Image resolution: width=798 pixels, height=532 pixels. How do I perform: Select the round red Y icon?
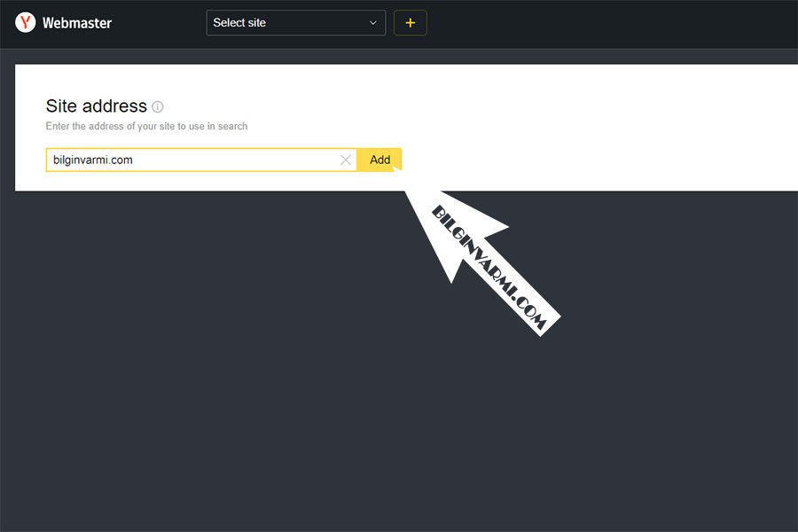tap(23, 23)
